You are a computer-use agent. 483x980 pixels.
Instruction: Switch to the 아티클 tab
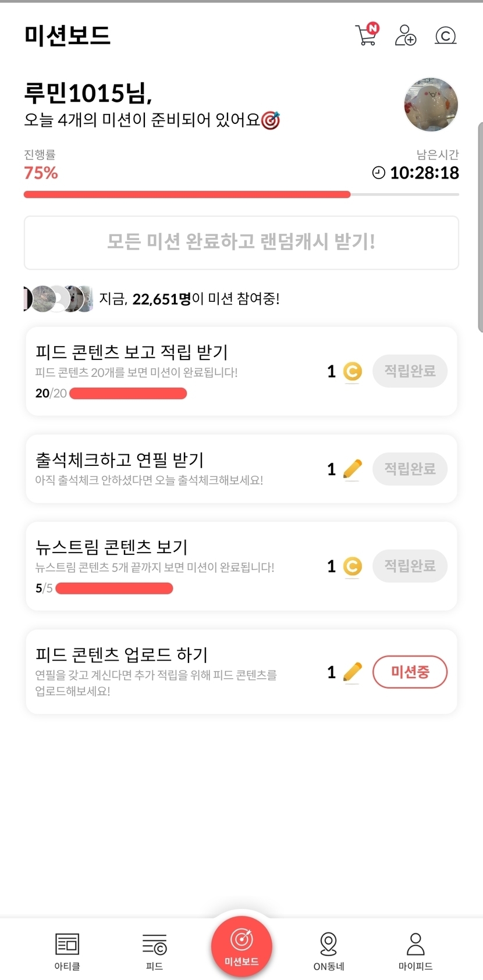(x=67, y=949)
